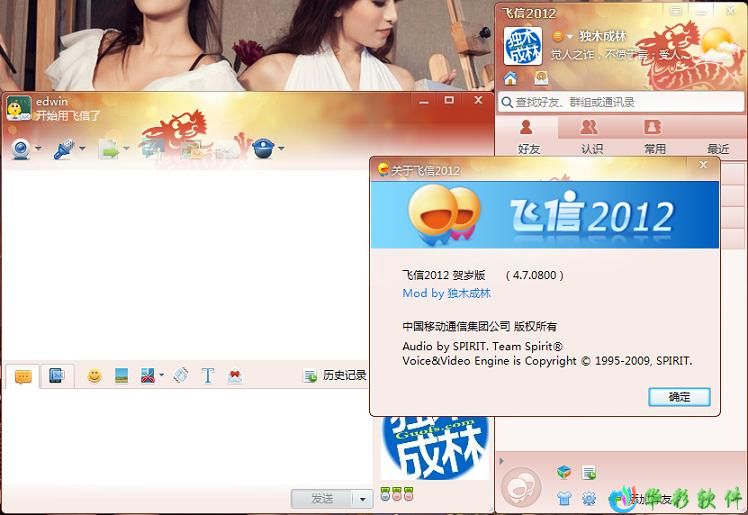Viewport: 748px width, 515px height.
Task: Open the @ mailbox icon
Action: (x=541, y=78)
